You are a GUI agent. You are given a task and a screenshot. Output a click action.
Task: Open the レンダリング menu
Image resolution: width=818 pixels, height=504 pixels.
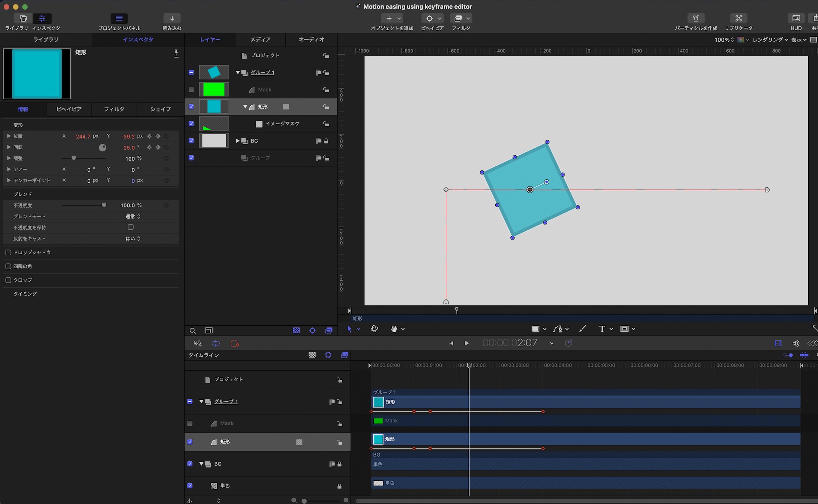tap(770, 40)
